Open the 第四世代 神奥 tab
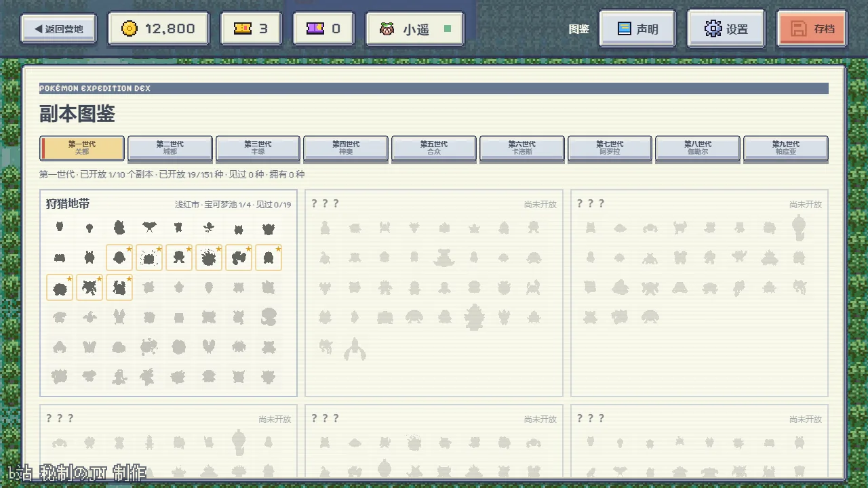This screenshot has width=868, height=488. [346, 148]
